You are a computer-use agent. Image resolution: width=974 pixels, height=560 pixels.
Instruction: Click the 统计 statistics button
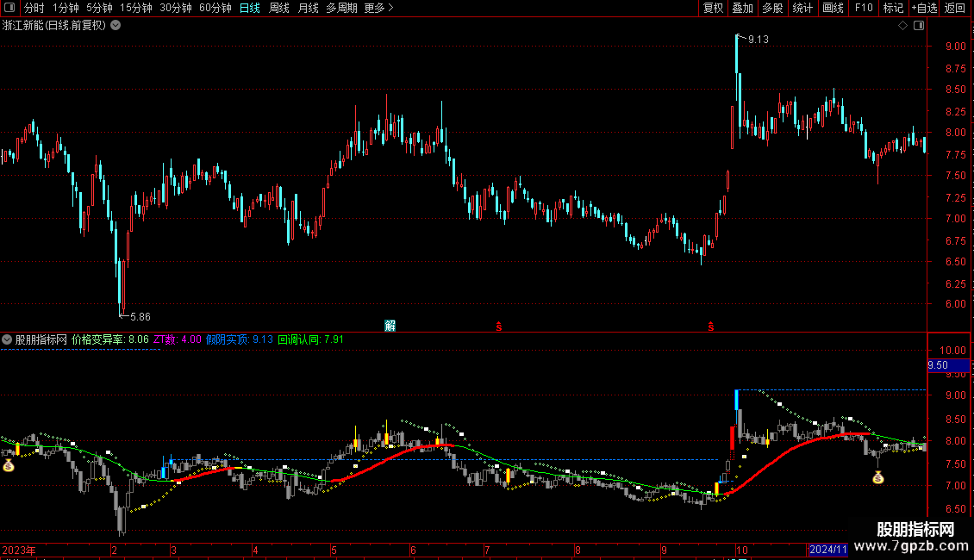802,8
